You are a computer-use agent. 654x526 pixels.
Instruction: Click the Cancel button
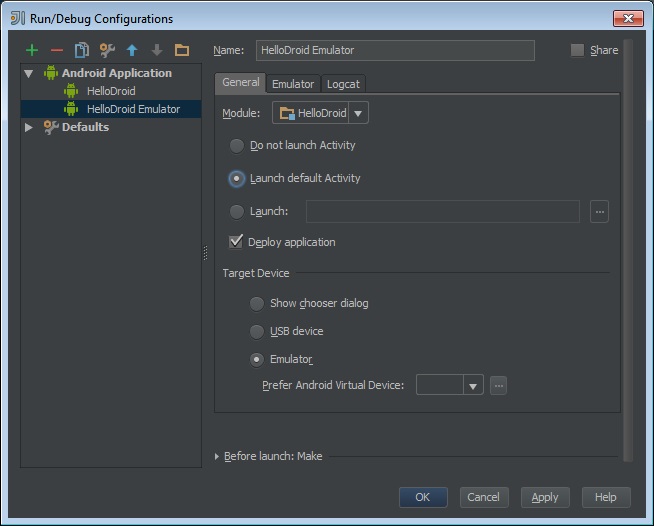coord(484,497)
